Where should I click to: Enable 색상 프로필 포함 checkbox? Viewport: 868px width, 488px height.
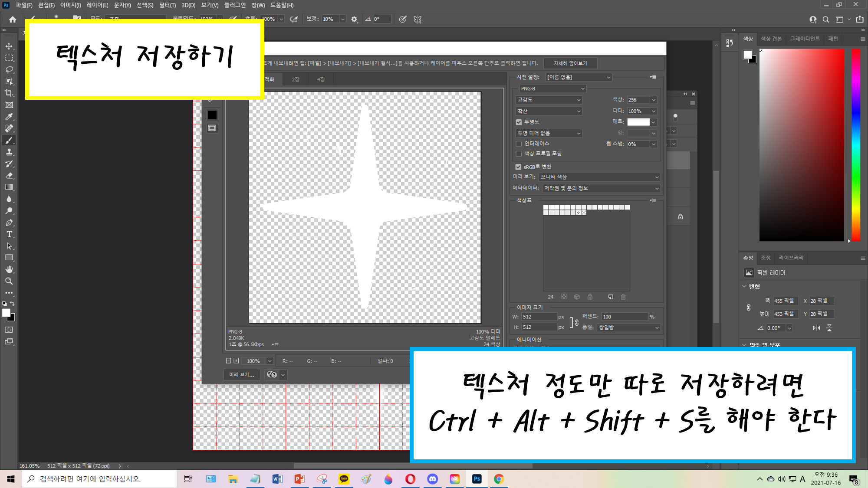[x=519, y=154]
